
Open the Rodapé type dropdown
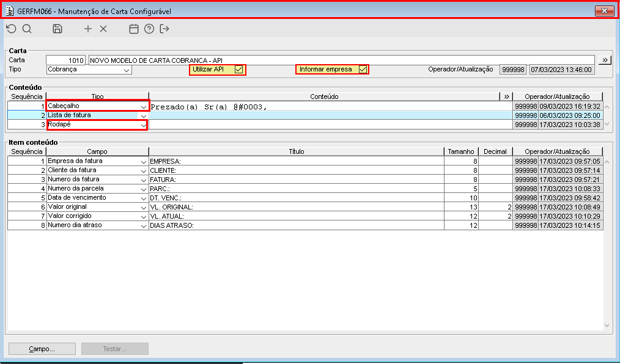pos(143,125)
